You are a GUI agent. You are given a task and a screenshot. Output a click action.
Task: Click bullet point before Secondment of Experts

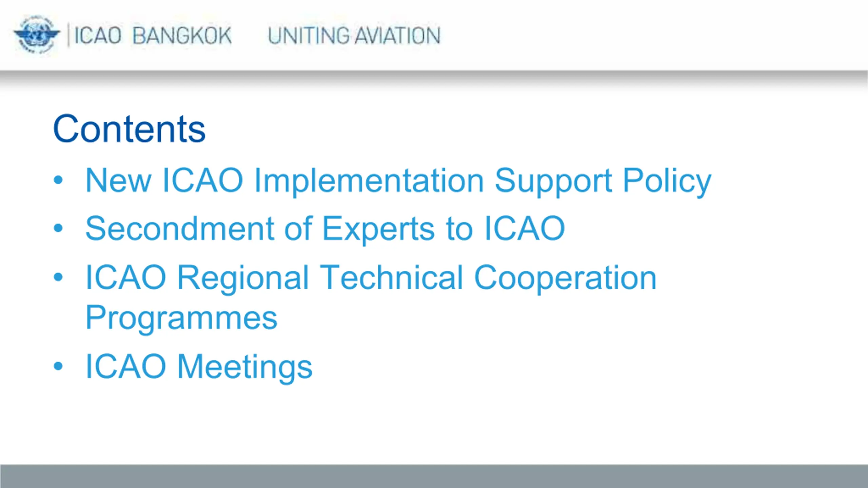[58, 228]
